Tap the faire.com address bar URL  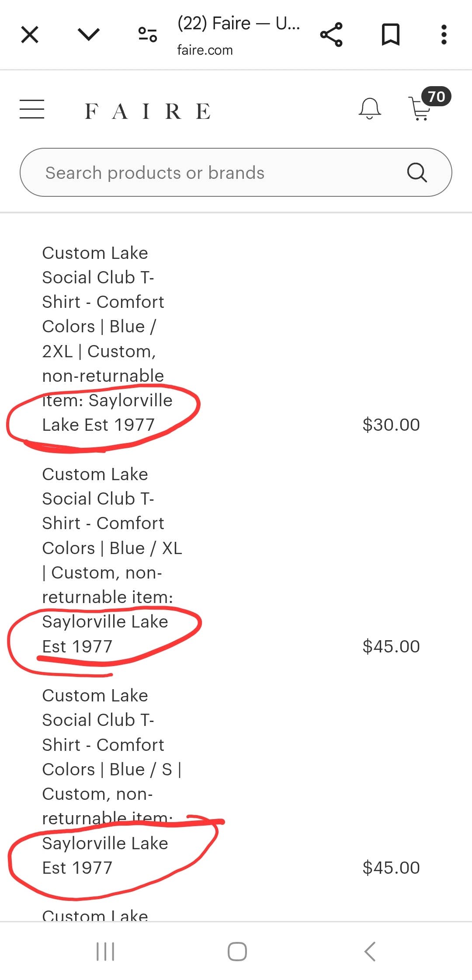point(205,50)
